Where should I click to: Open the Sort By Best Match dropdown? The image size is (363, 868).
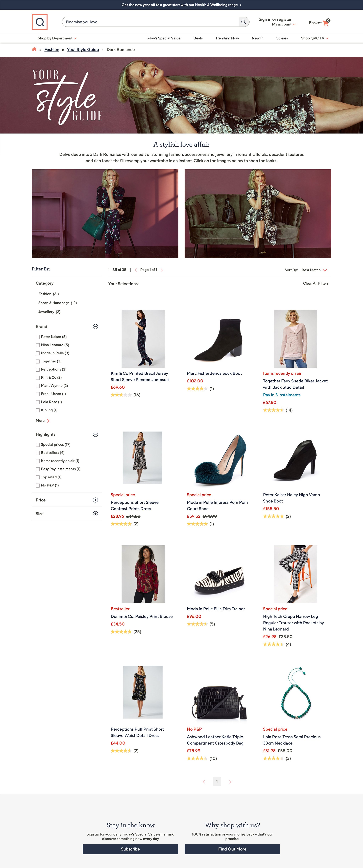pyautogui.click(x=314, y=270)
